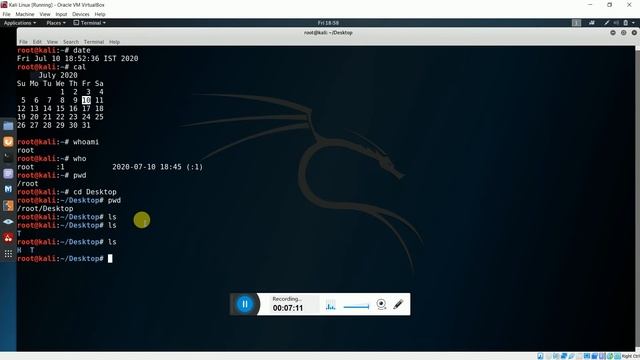Click '/root/Desktop' output line
Viewport: 640px width, 360px height.
click(x=45, y=209)
